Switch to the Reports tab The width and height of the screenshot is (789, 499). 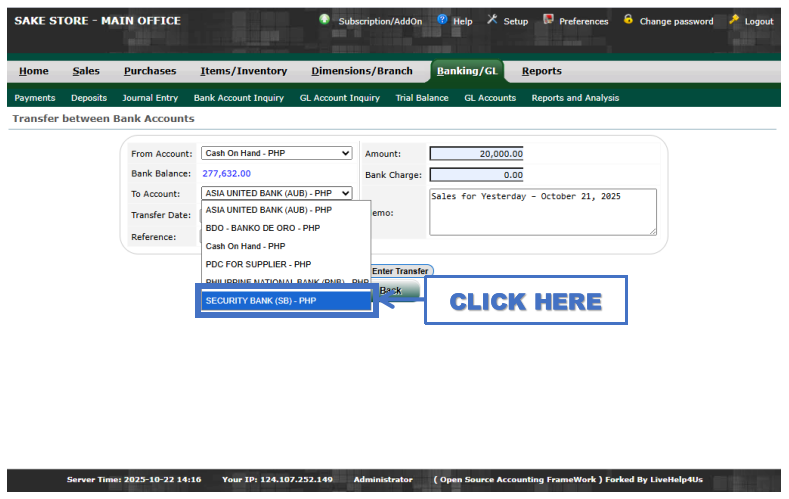tap(541, 71)
